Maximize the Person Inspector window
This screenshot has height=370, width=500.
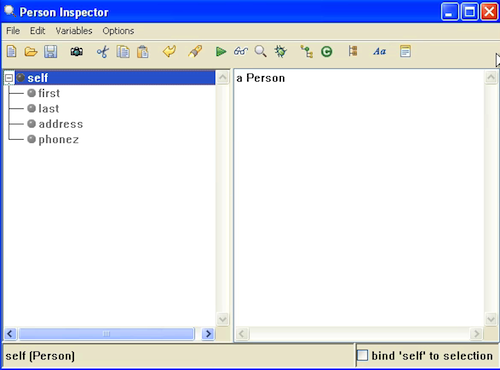pyautogui.click(x=469, y=12)
